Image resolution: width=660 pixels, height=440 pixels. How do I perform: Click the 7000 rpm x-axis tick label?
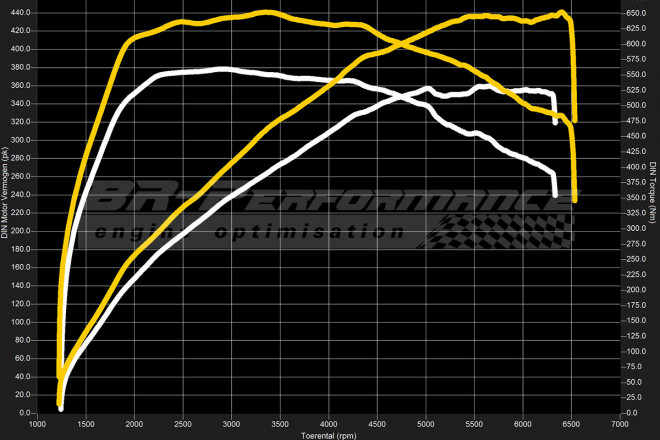pos(620,424)
